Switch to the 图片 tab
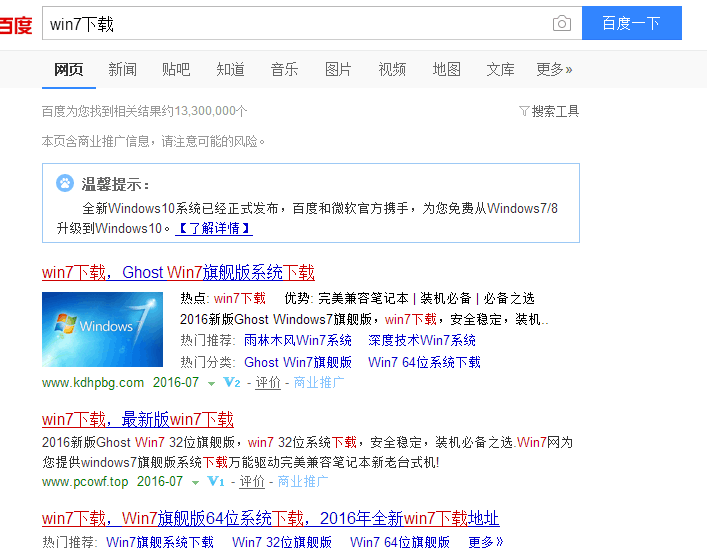The image size is (707, 558). pos(338,69)
